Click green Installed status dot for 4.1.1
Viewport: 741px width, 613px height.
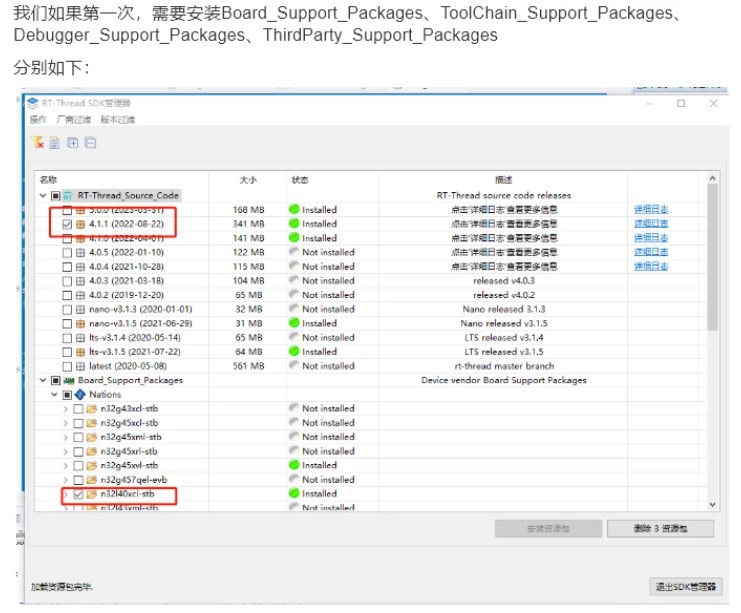tap(294, 223)
